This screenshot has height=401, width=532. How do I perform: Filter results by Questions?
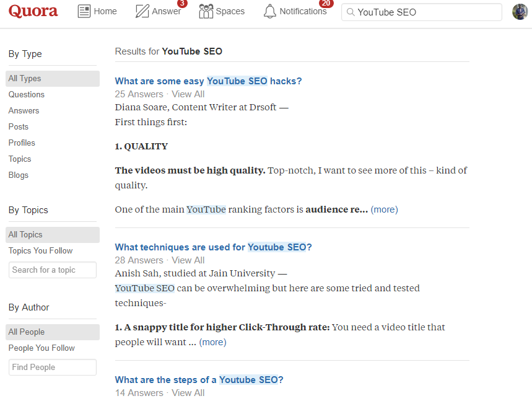pos(27,94)
